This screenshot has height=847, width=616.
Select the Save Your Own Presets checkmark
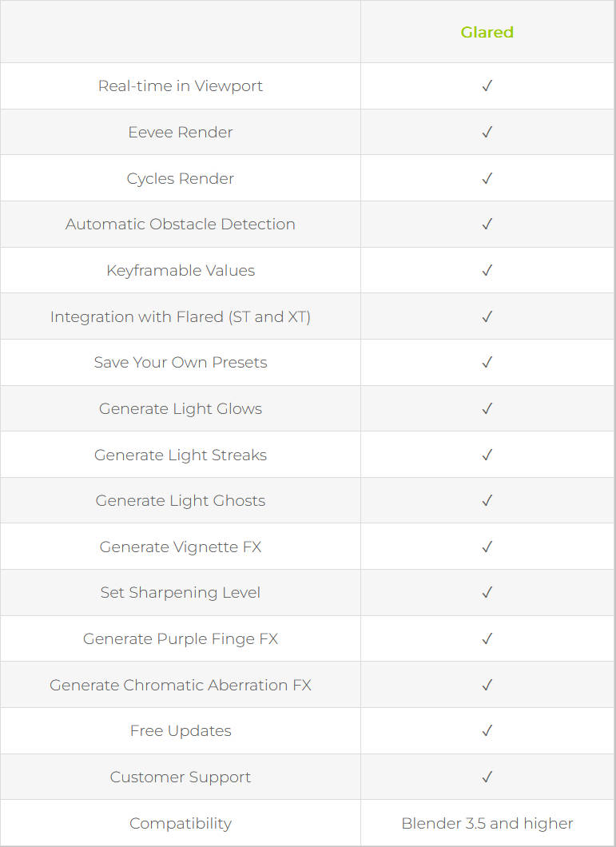(x=487, y=363)
